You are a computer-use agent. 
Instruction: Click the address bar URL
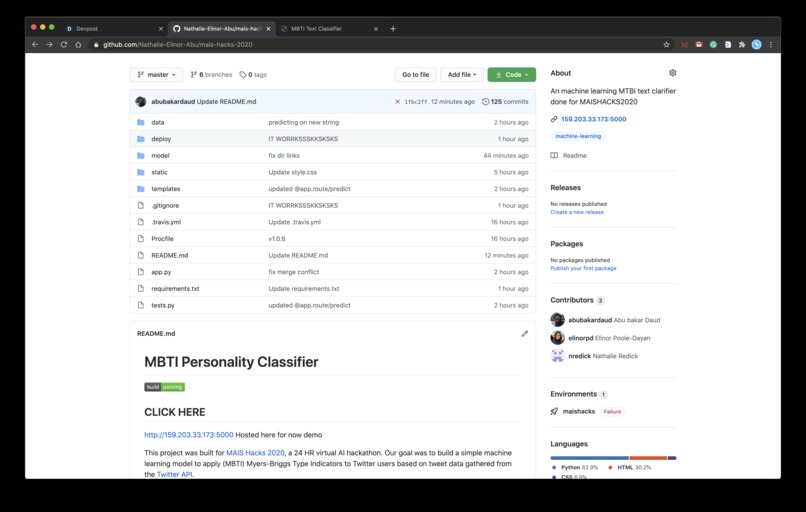pyautogui.click(x=177, y=45)
